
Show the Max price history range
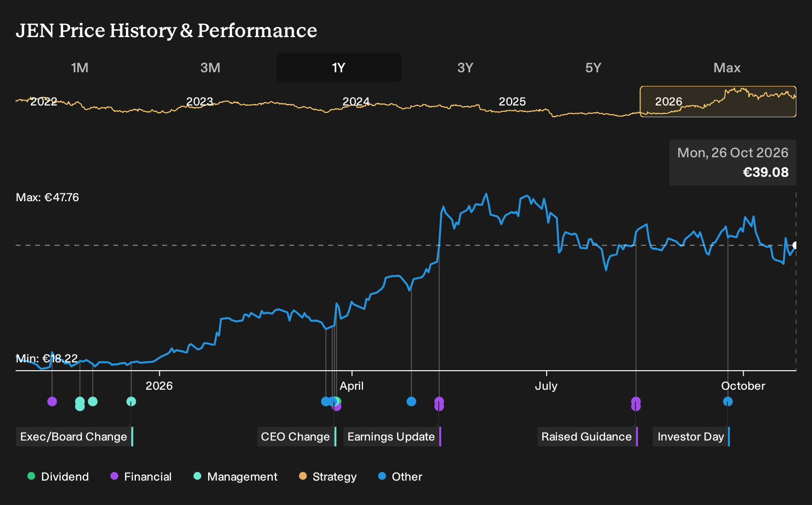[x=727, y=67]
